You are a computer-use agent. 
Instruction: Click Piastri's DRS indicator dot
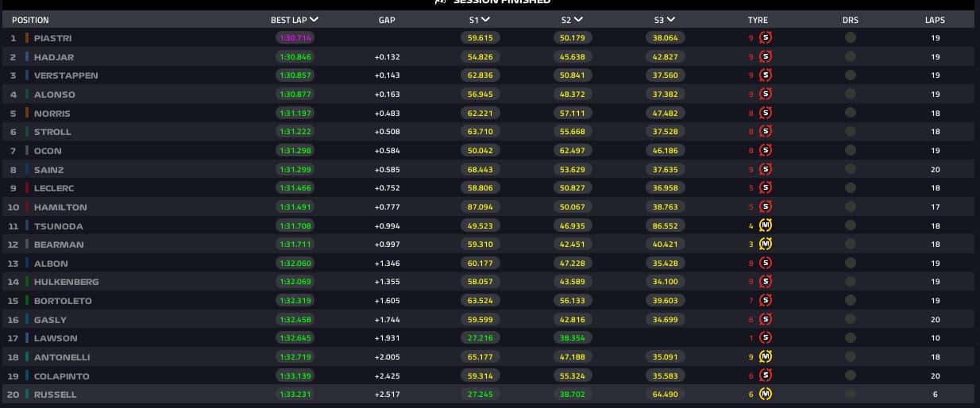point(851,37)
